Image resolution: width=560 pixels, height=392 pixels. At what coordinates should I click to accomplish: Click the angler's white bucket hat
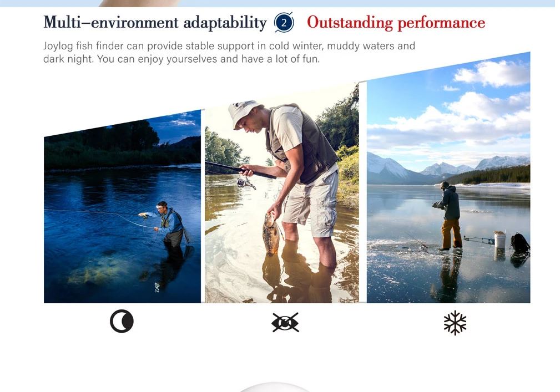pos(243,111)
